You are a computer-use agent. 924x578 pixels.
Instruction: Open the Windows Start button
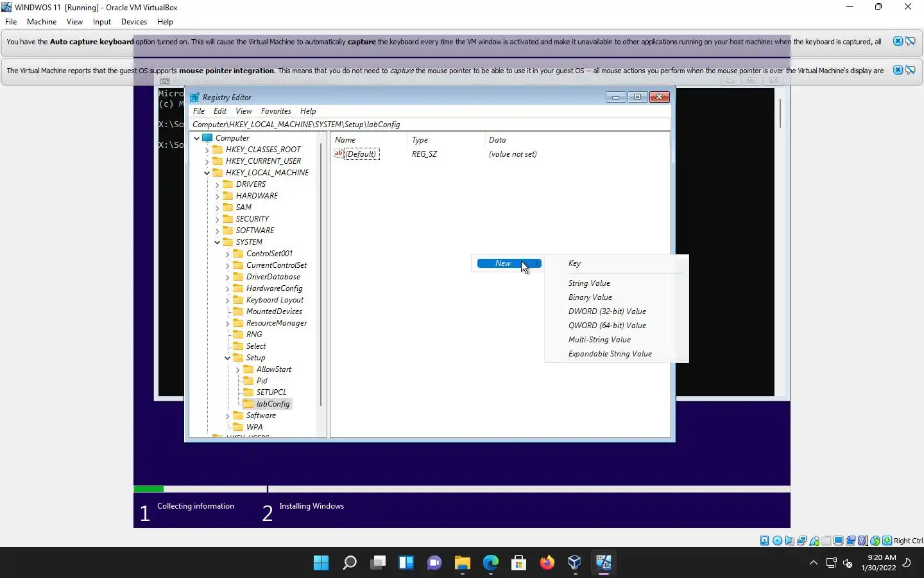click(321, 563)
